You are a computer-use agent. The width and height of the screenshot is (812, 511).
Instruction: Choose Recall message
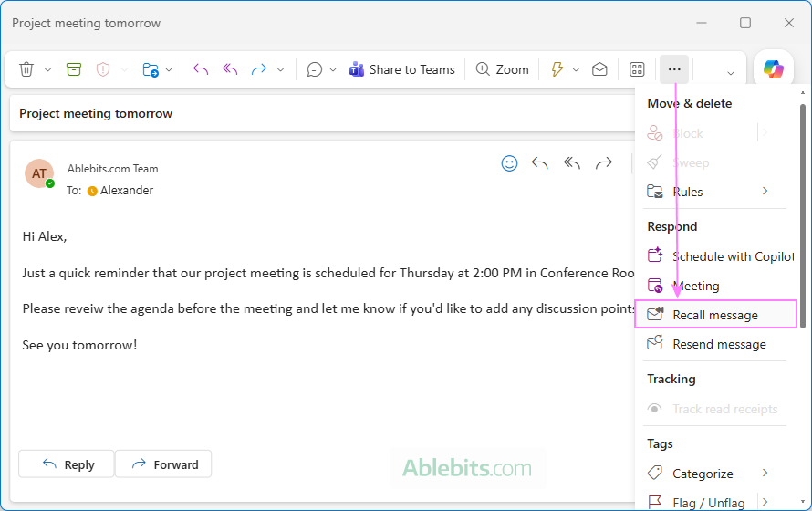[715, 314]
